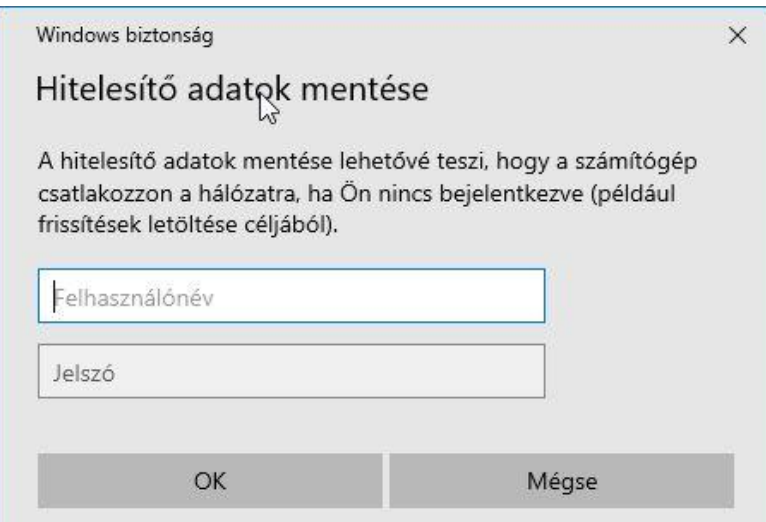Image resolution: width=766 pixels, height=522 pixels.
Task: Place cursor in the username text box
Action: tap(292, 295)
